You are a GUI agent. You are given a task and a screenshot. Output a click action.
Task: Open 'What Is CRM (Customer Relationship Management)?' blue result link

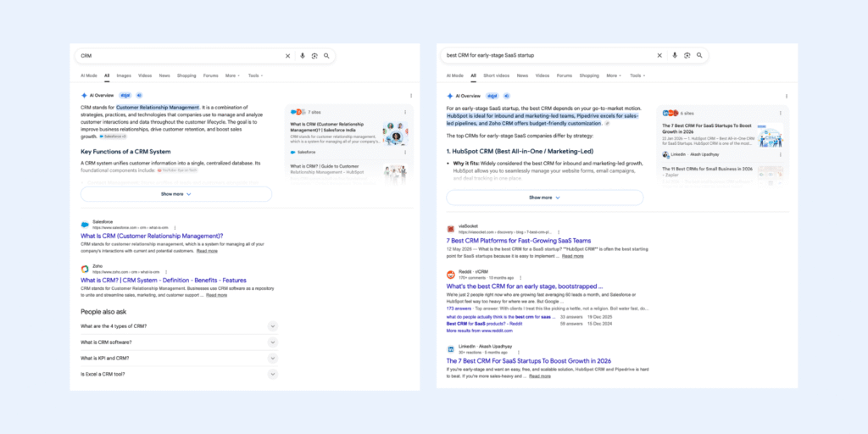pos(152,236)
